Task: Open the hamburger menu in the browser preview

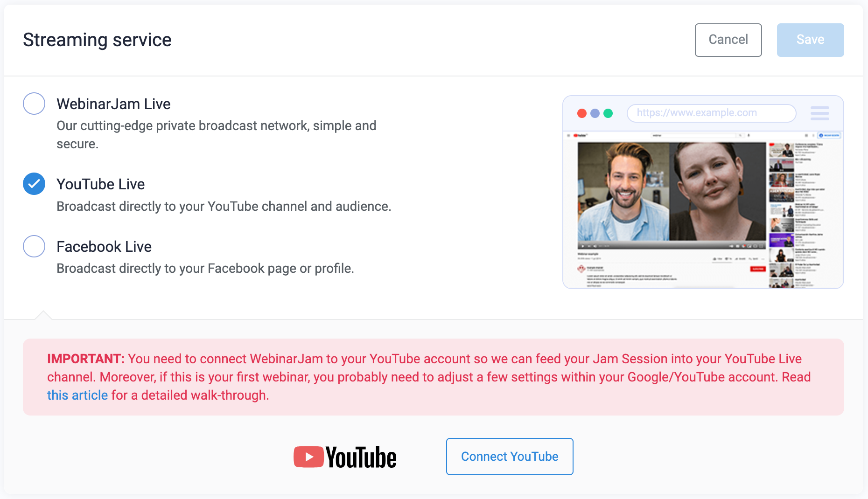Action: 820,113
